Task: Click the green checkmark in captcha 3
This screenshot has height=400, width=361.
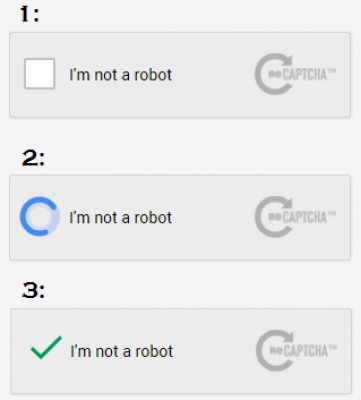Action: 46,347
